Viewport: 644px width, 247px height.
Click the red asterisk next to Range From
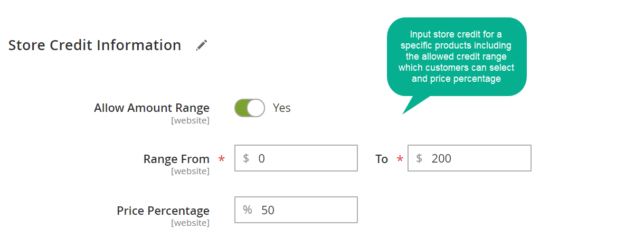(x=222, y=159)
